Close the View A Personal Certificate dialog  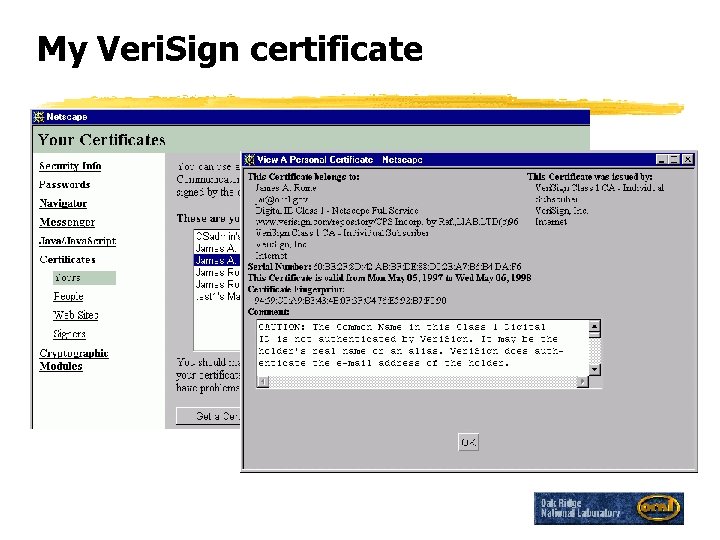pos(687,159)
